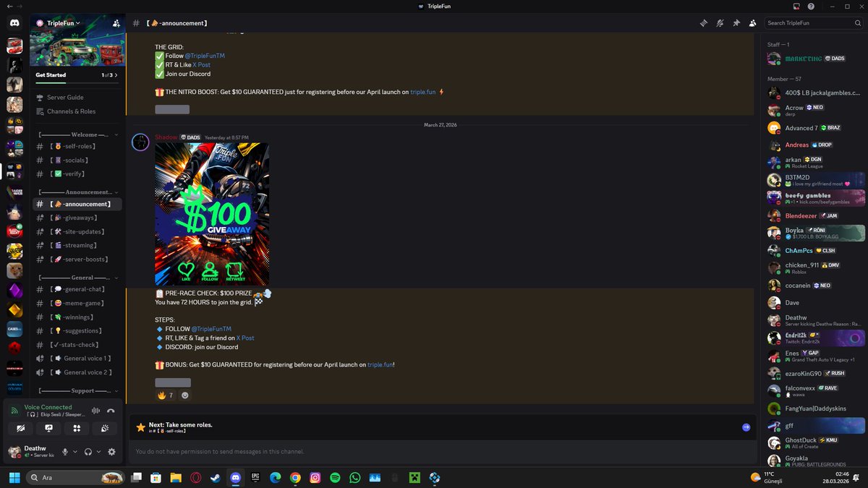The height and width of the screenshot is (488, 868).
Task: Open the soundboard icon in voice panel
Action: [x=105, y=428]
